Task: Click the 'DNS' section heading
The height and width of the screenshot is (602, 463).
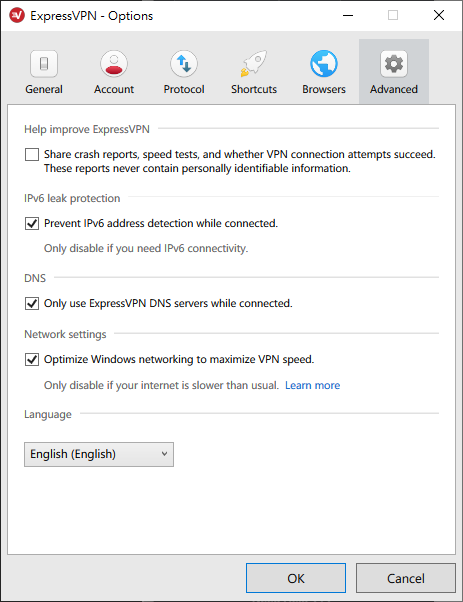Action: pyautogui.click(x=35, y=278)
